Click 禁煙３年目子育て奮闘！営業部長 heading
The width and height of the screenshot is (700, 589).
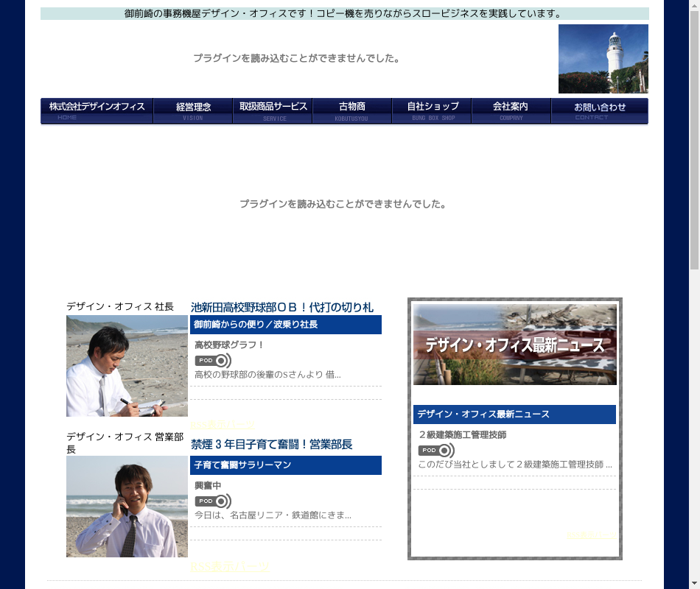pyautogui.click(x=271, y=444)
